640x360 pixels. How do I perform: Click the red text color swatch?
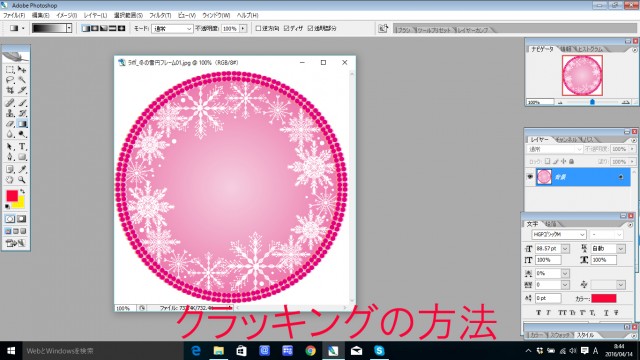[x=604, y=298]
